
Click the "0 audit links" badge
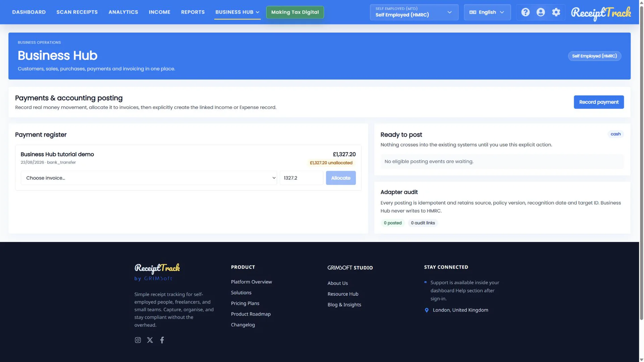pos(423,223)
